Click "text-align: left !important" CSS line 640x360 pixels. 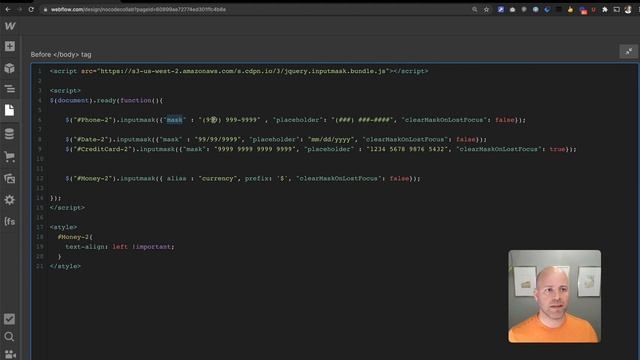pos(120,247)
